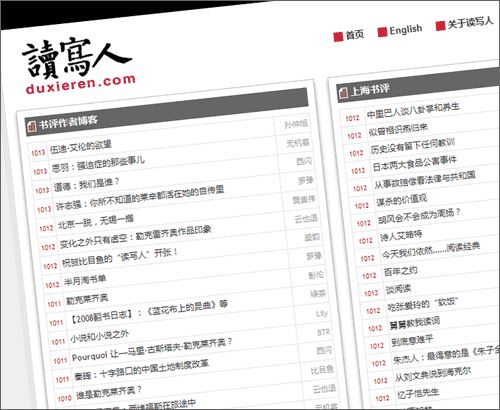The image size is (500, 410).
Task: Click the 讀寫人 duxieren.com logo
Action: click(78, 66)
